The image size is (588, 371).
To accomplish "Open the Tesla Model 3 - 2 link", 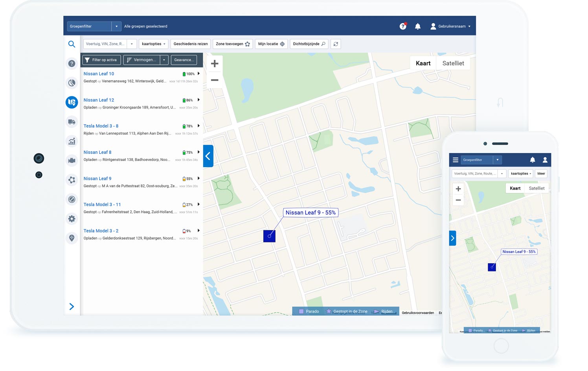I will 101,231.
